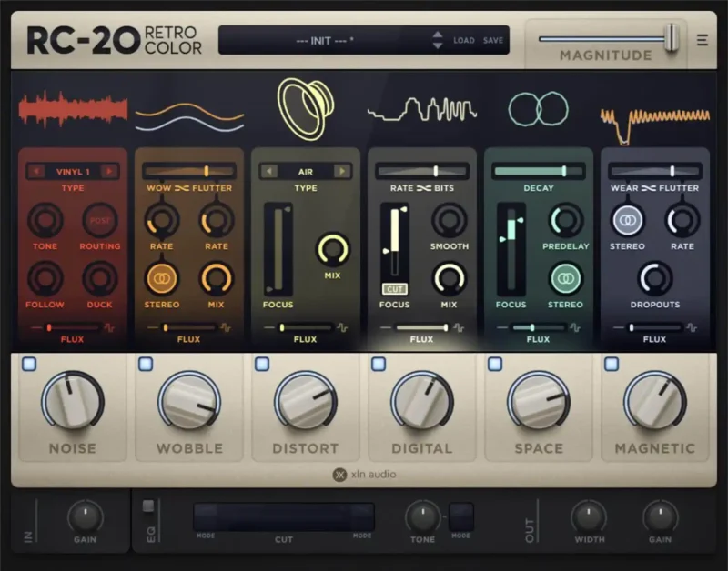Enable the Noise module checkbox
The image size is (728, 571).
(29, 364)
